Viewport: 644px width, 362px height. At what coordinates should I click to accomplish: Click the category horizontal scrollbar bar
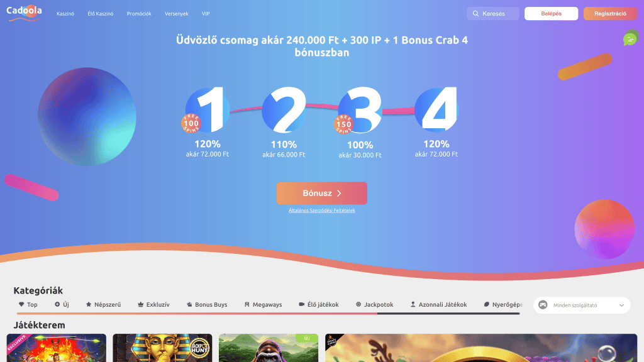click(x=268, y=314)
